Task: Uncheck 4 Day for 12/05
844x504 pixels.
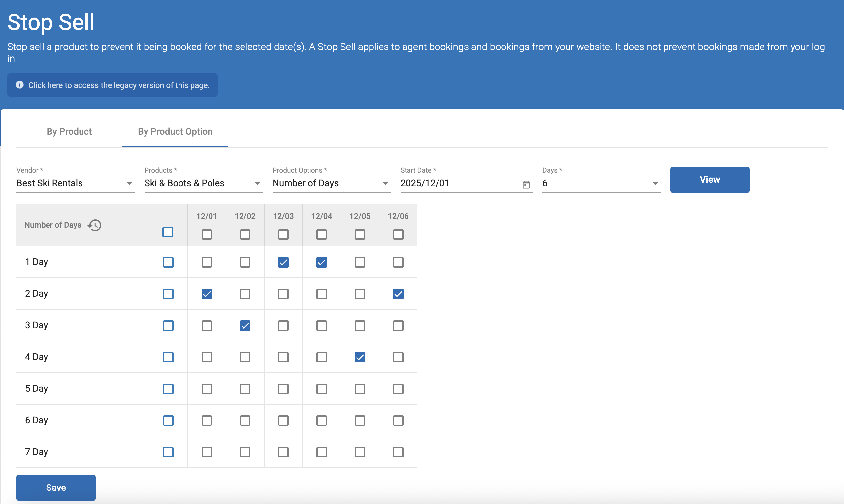Action: [360, 357]
